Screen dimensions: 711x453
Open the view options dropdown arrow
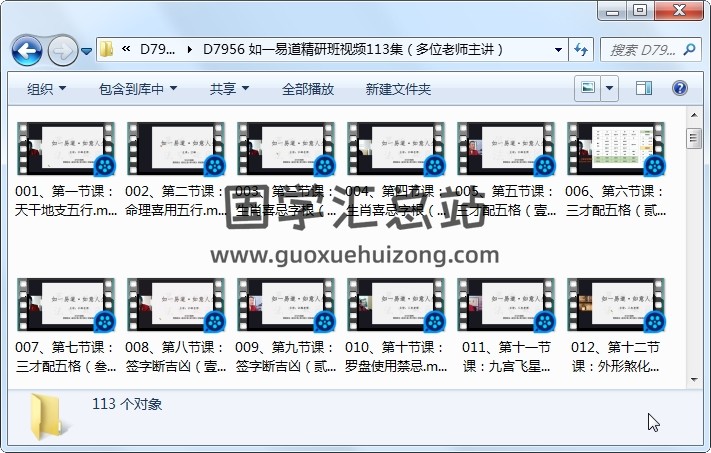609,89
